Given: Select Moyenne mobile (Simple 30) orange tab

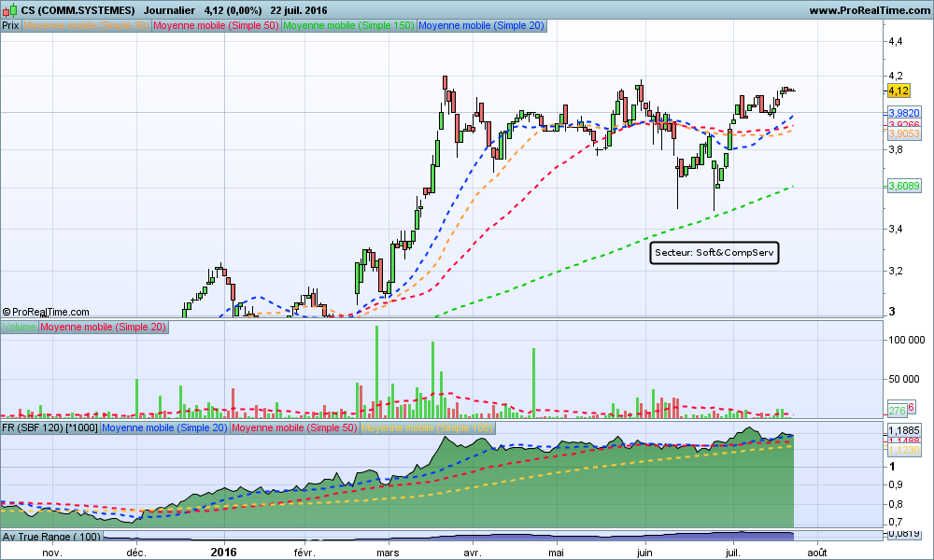Looking at the screenshot, I should pyautogui.click(x=86, y=25).
